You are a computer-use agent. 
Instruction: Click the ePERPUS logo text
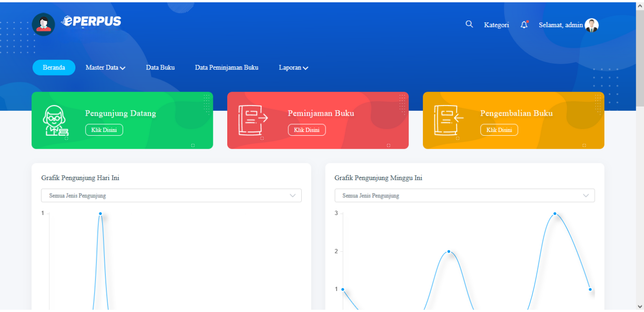pyautogui.click(x=91, y=22)
